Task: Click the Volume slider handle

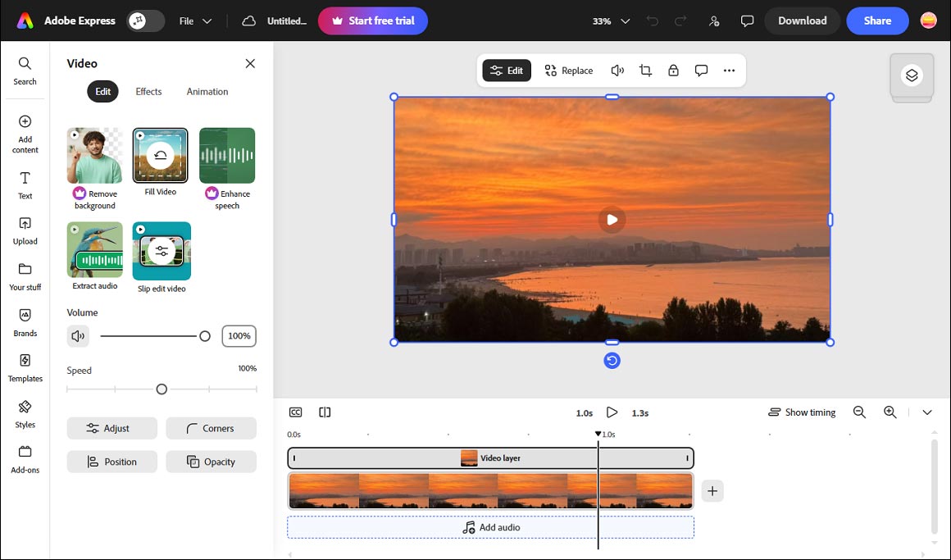Action: pyautogui.click(x=205, y=336)
